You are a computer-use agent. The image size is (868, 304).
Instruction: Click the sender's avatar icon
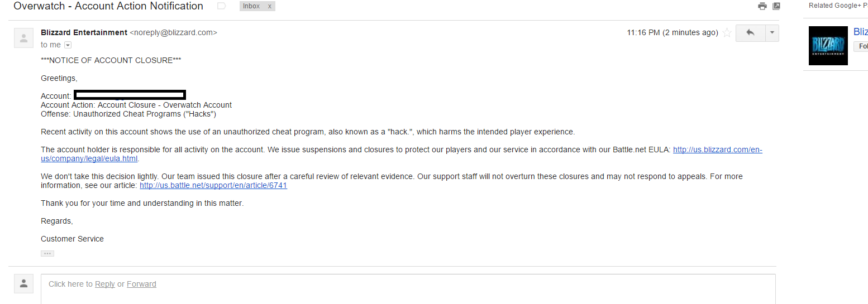[x=23, y=38]
